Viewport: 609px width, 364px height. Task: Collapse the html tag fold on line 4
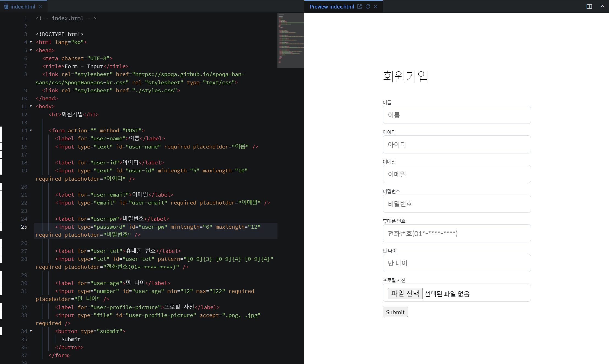31,42
